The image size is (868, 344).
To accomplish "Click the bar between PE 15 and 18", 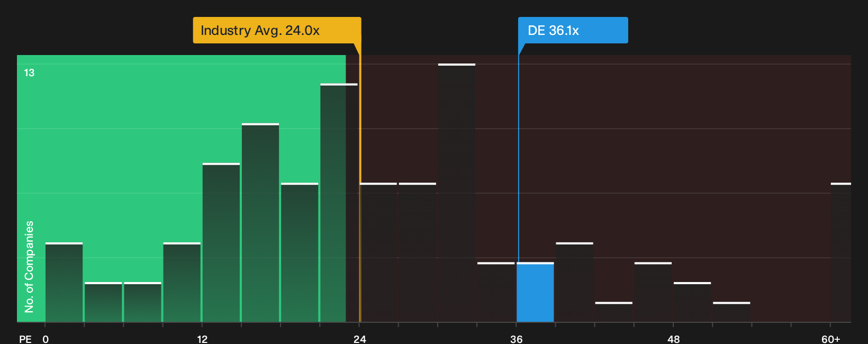I will (x=260, y=222).
